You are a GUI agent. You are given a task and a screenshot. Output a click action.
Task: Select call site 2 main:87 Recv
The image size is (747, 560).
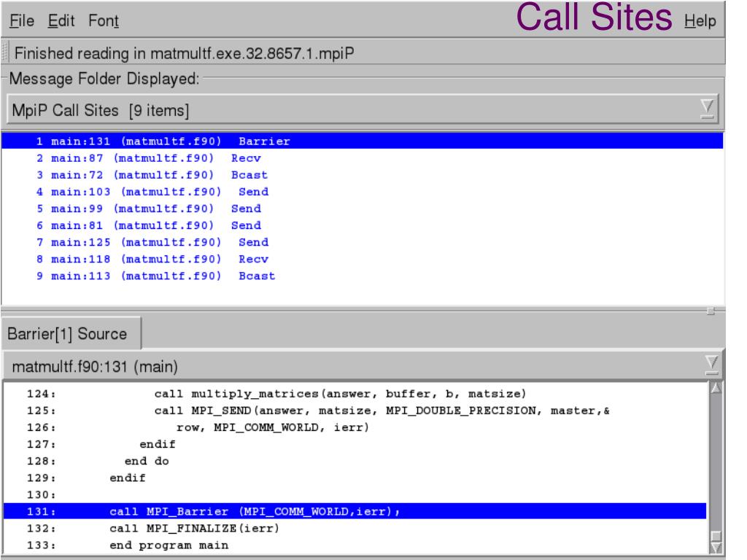click(146, 158)
